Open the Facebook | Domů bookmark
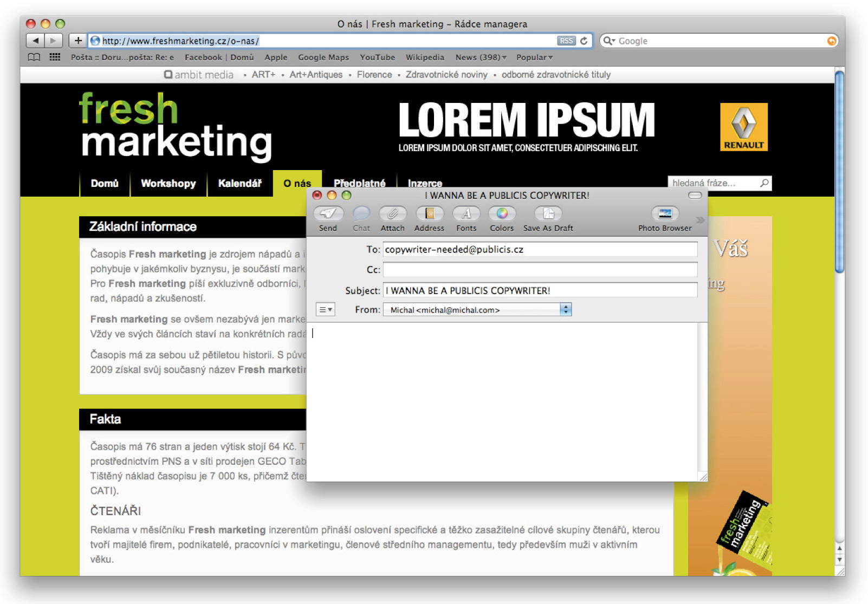 pyautogui.click(x=219, y=57)
